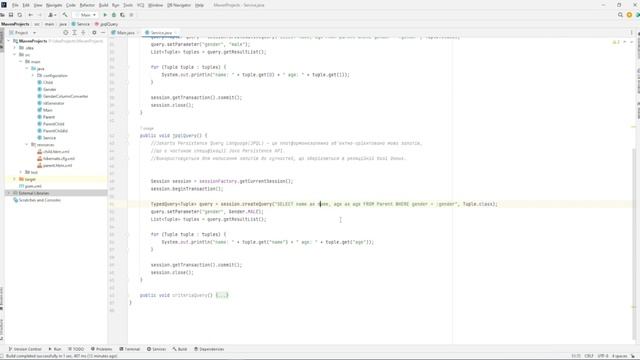Hide the Project panel with the minus icon
Screen dimensions: 640x360
click(x=103, y=32)
